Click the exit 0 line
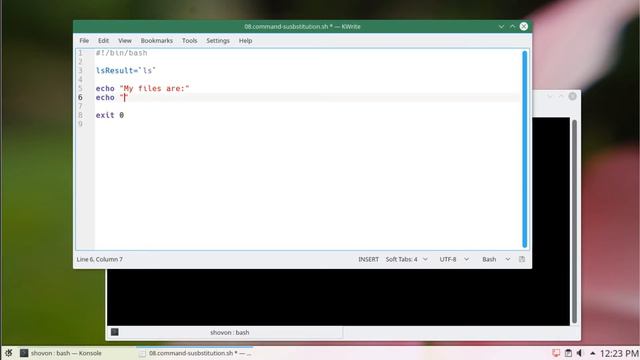 110,115
